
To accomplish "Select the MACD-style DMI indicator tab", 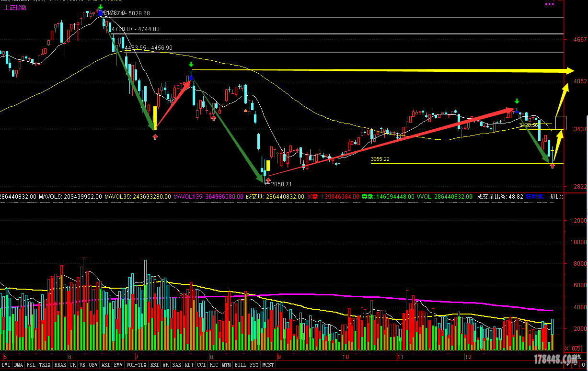I will 6,365.
